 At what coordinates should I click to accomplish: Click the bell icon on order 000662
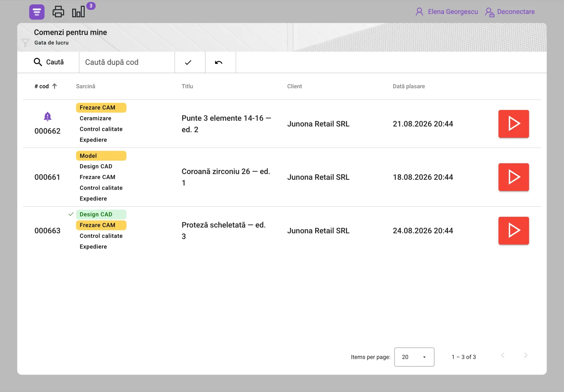48,116
